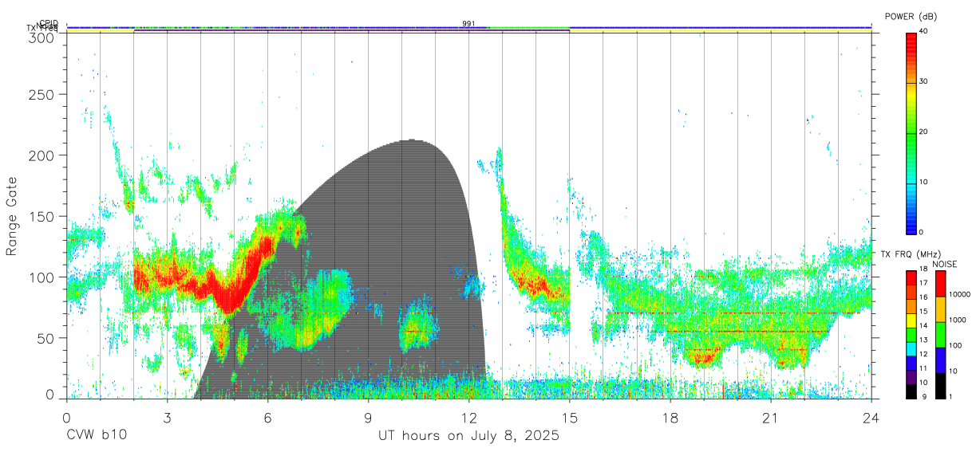Click the 16 tick on TX FRQ scale
Image resolution: width=980 pixels, height=452 pixels.
click(x=923, y=297)
